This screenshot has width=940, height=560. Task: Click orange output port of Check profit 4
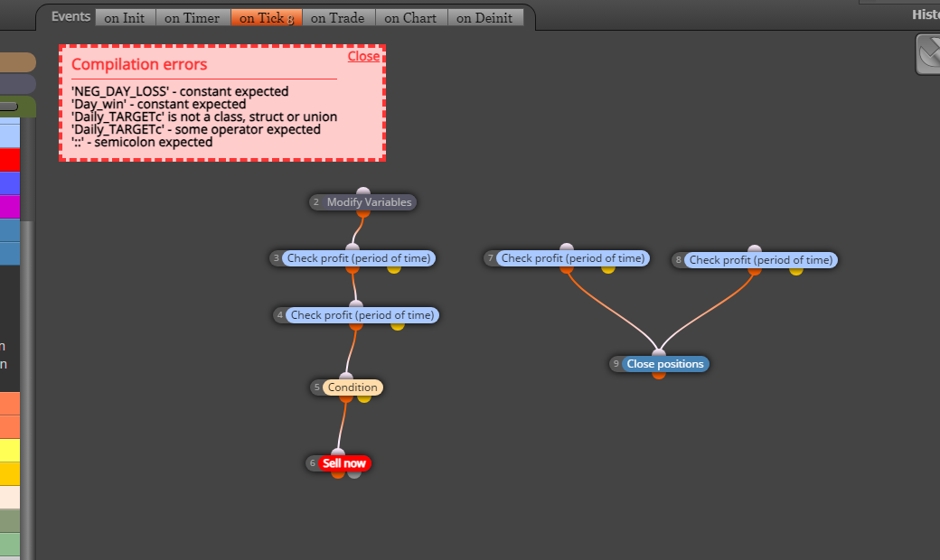pos(356,326)
